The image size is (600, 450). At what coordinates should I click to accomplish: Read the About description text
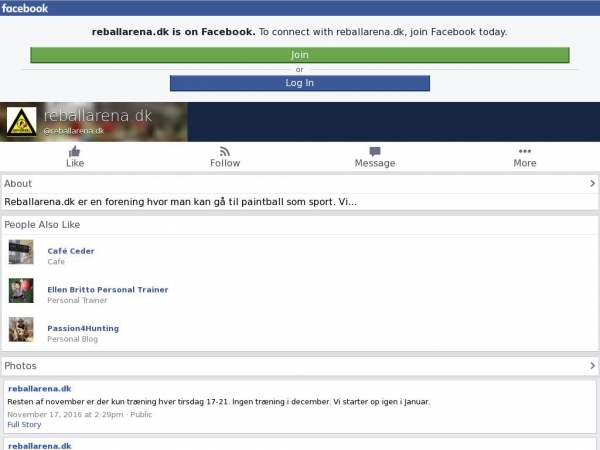point(180,202)
